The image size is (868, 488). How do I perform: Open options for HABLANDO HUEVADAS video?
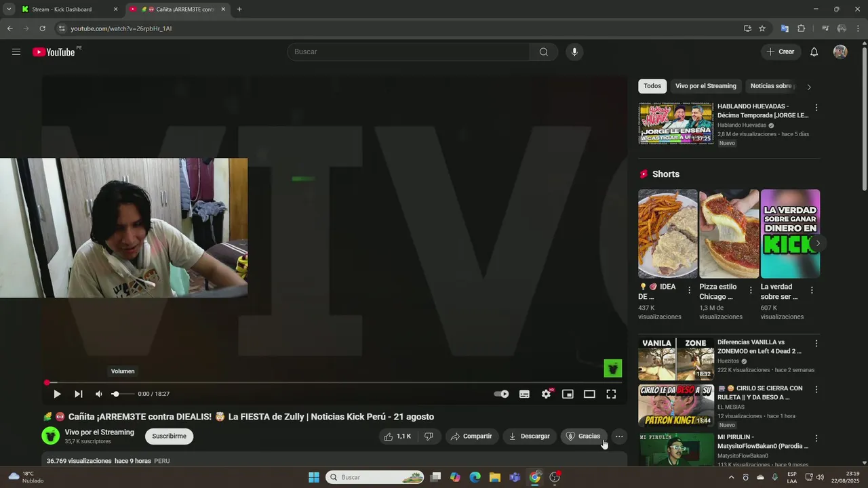coord(816,108)
